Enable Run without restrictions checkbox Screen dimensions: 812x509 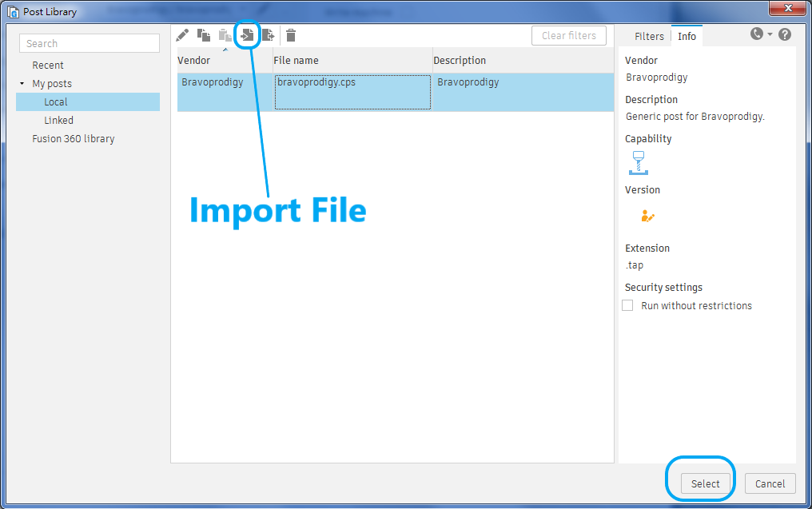[628, 305]
